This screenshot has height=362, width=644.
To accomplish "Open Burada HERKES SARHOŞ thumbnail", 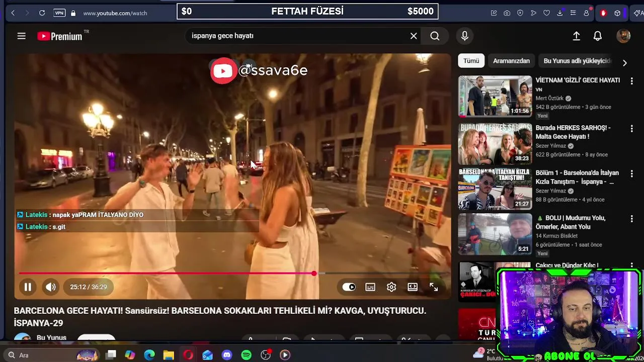I will [x=495, y=144].
